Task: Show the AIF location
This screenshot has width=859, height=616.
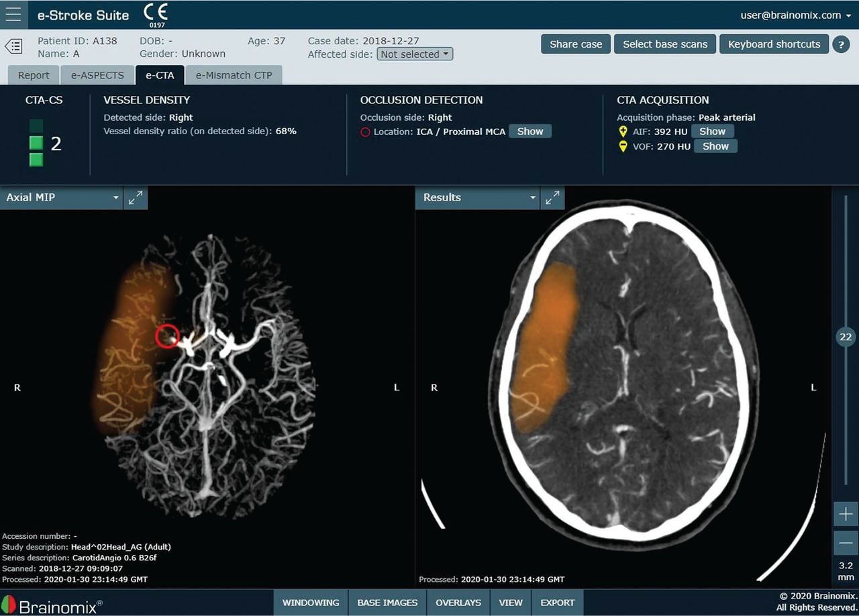Action: click(x=713, y=132)
